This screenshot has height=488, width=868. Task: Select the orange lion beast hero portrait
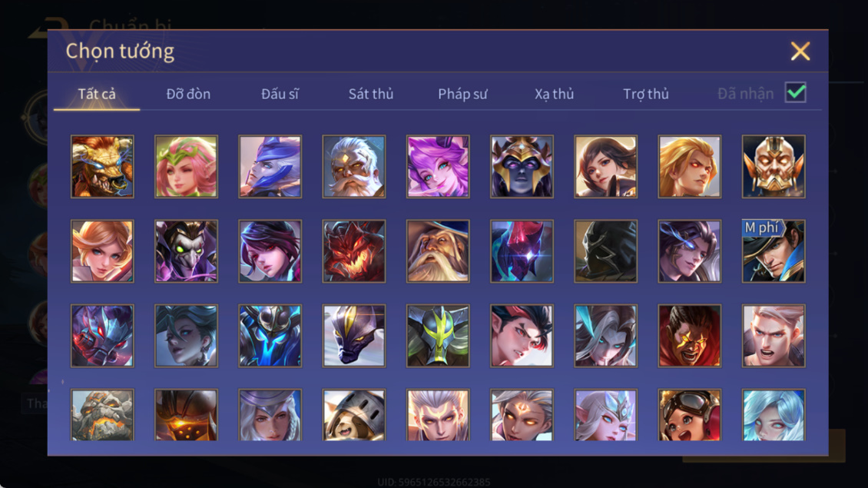click(102, 167)
